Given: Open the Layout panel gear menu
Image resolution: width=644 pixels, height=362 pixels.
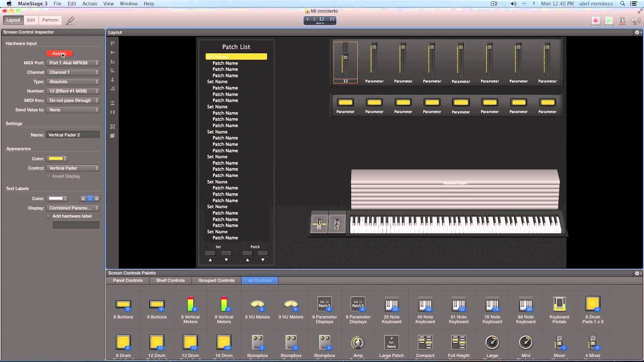Looking at the screenshot, I should tap(637, 32).
